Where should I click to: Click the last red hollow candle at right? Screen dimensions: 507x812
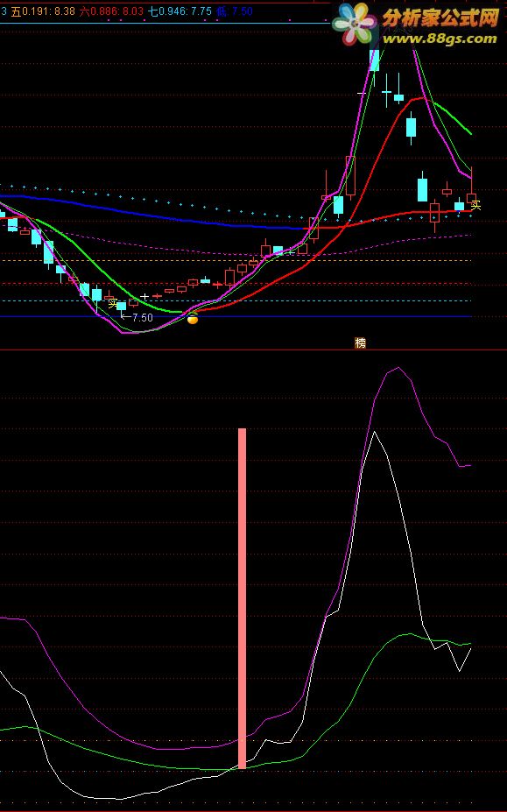tap(471, 198)
